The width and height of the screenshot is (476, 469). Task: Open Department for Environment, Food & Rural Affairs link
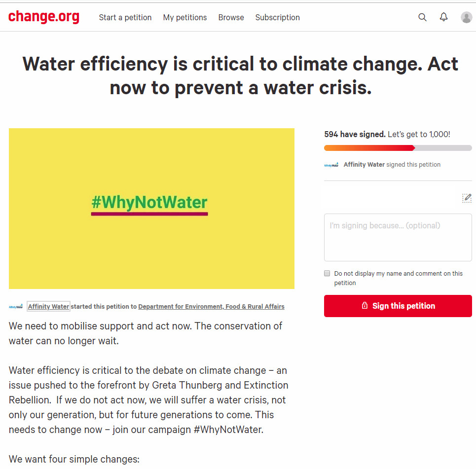click(x=211, y=307)
